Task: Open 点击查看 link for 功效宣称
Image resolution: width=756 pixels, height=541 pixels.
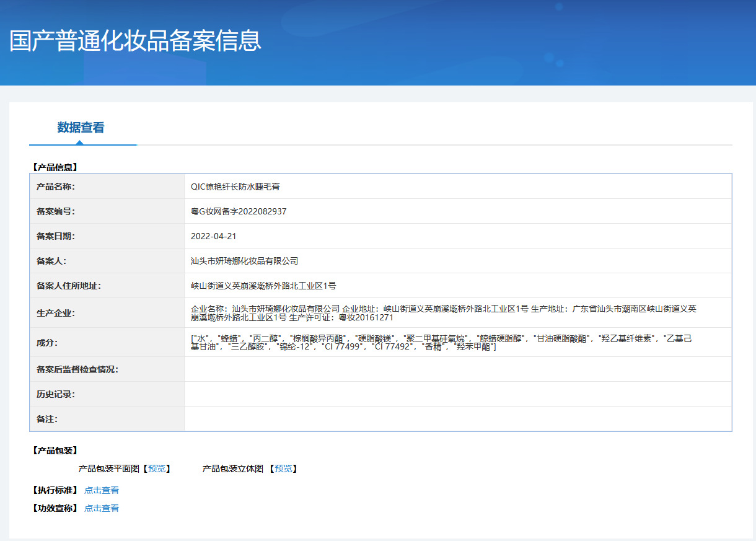Action: 102,508
